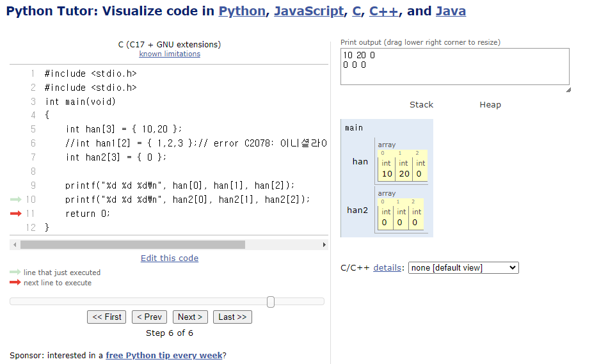This screenshot has height=364, width=608.
Task: Click code line 10 printf han2 statement
Action: coord(188,200)
